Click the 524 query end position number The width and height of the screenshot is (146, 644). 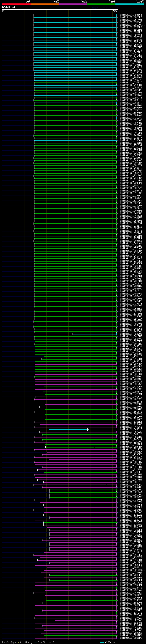pyautogui.click(x=115, y=11)
